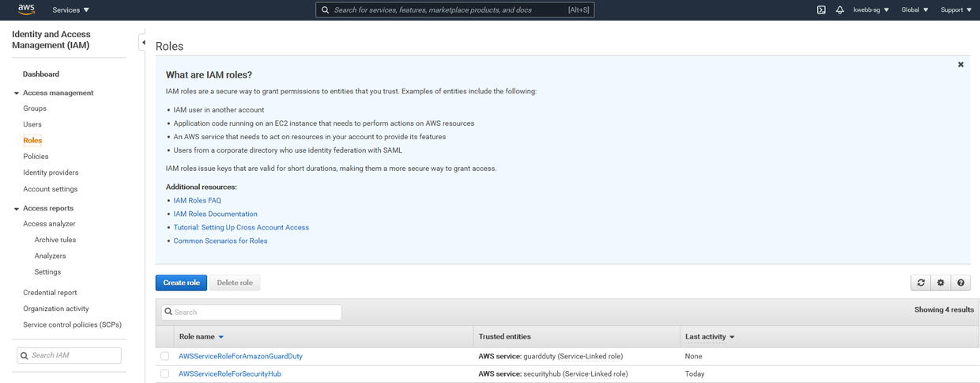Open the kwebb-sg account dropdown
This screenshot has width=980, height=383.
(x=871, y=10)
